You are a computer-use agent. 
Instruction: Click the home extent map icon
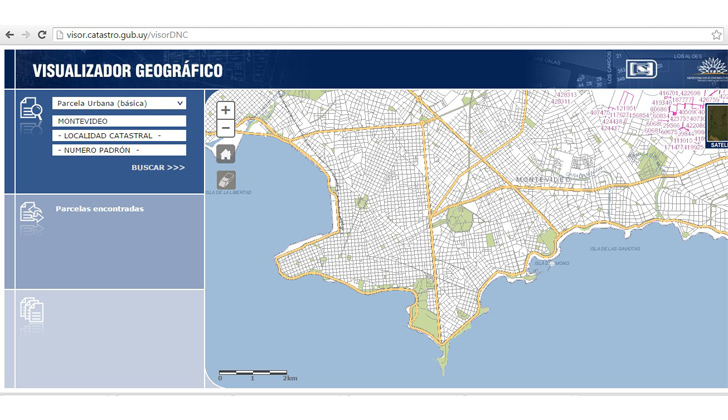[x=226, y=154]
